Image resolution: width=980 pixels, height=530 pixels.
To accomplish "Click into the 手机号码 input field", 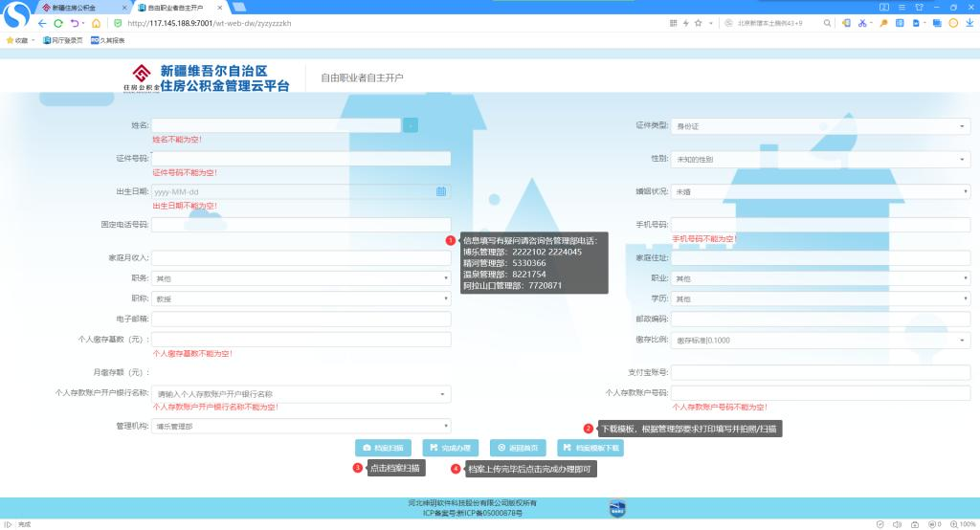I will (x=820, y=225).
